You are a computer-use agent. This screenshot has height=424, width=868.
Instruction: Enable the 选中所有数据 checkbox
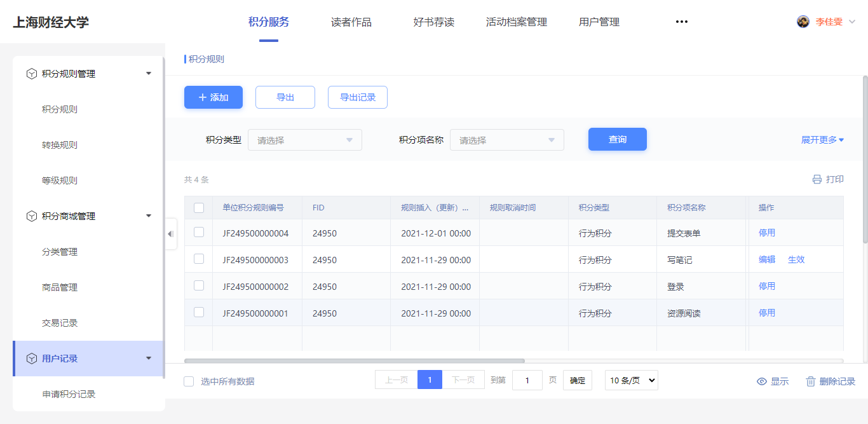click(189, 381)
